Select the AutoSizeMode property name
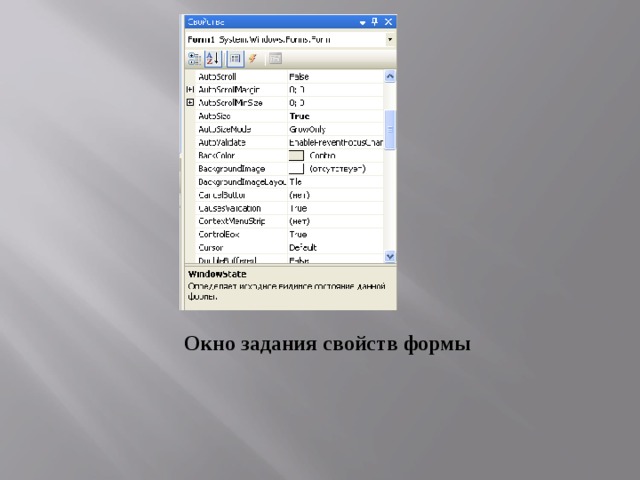640x480 pixels. point(224,129)
